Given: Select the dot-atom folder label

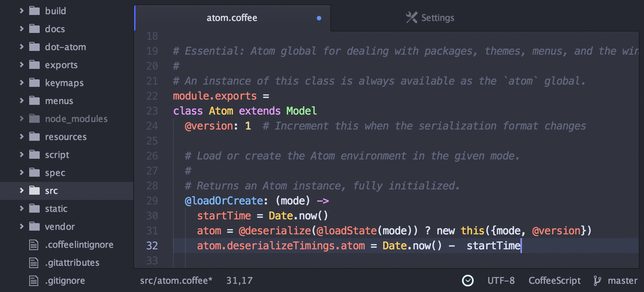Looking at the screenshot, I should pos(66,47).
